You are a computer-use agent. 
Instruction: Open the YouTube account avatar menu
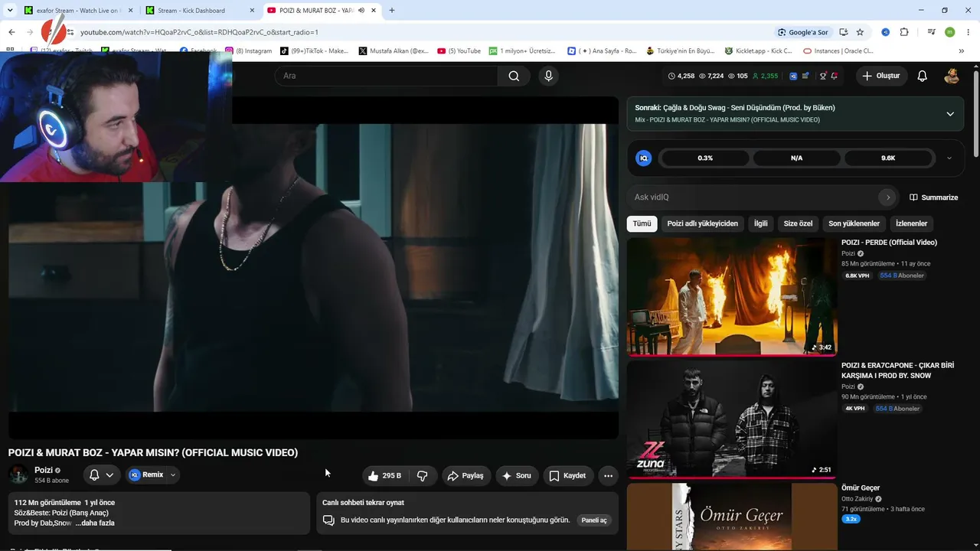pos(952,76)
